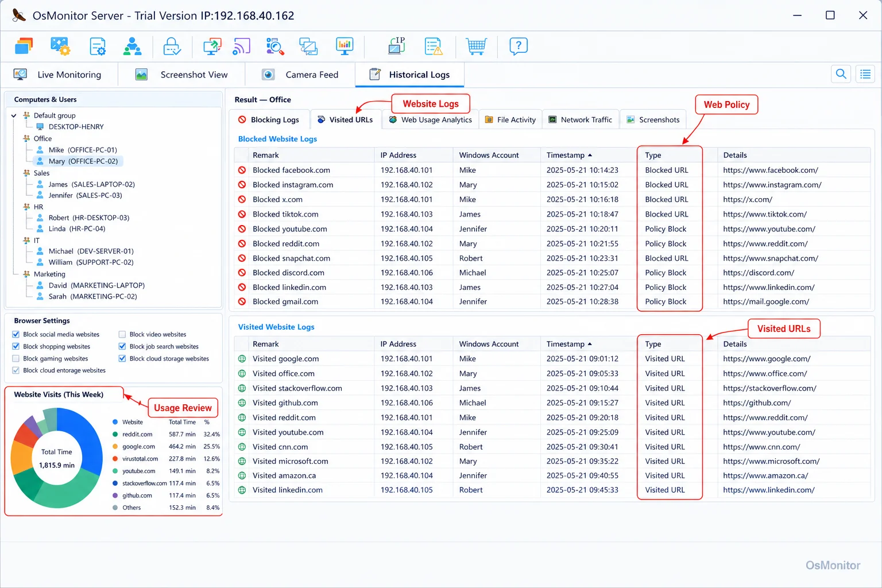Open the document warning alert icon
The width and height of the screenshot is (882, 588).
click(434, 46)
